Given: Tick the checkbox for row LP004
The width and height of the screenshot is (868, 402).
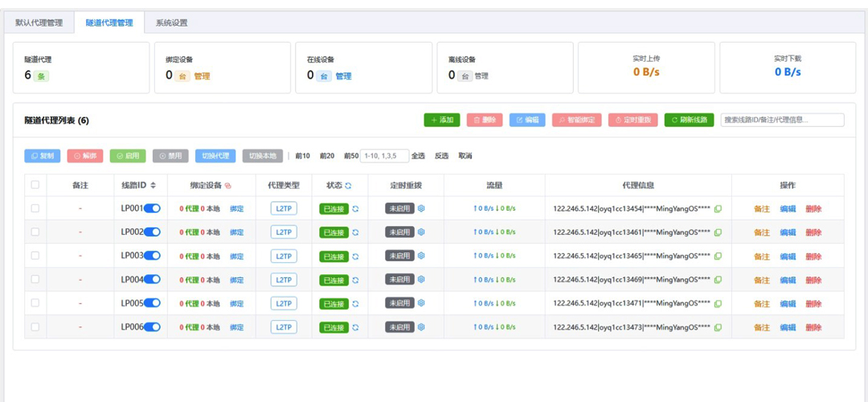Looking at the screenshot, I should click(x=35, y=279).
